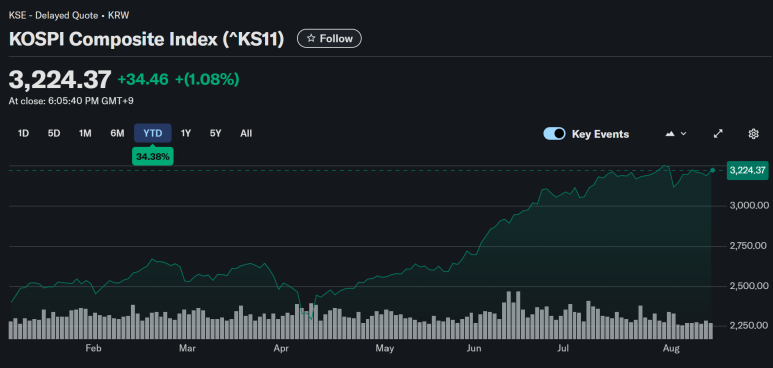Click the Apr month label
This screenshot has width=773, height=368.
click(281, 349)
